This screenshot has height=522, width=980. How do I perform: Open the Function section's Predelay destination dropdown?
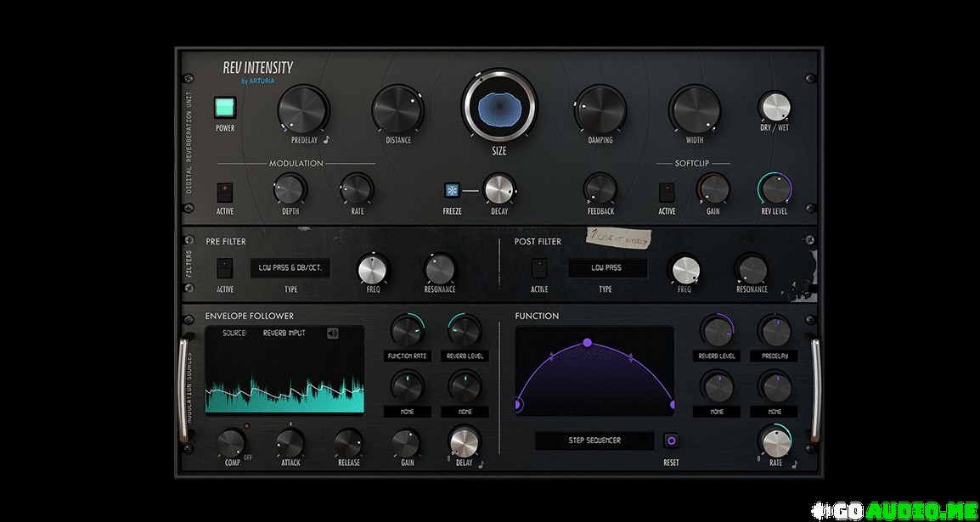(x=774, y=356)
